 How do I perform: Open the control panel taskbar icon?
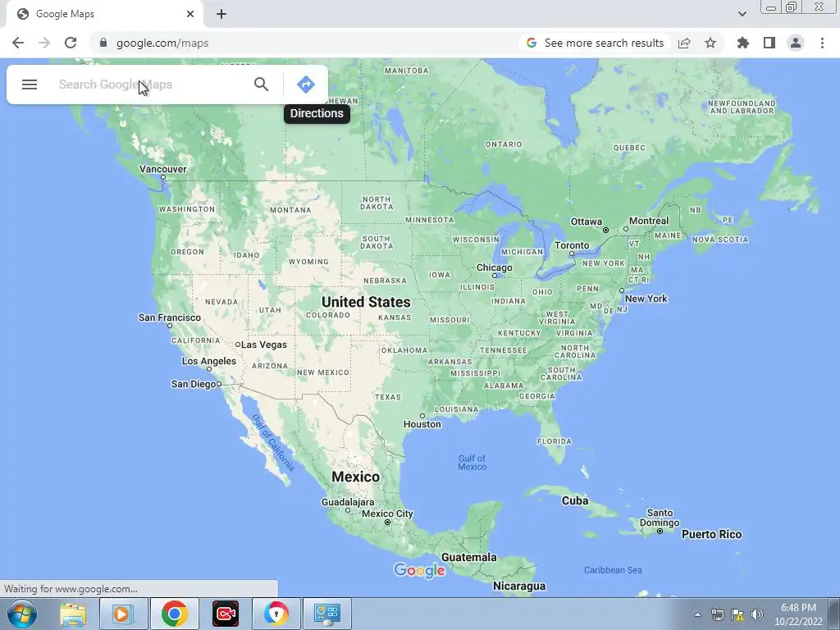coord(327,614)
